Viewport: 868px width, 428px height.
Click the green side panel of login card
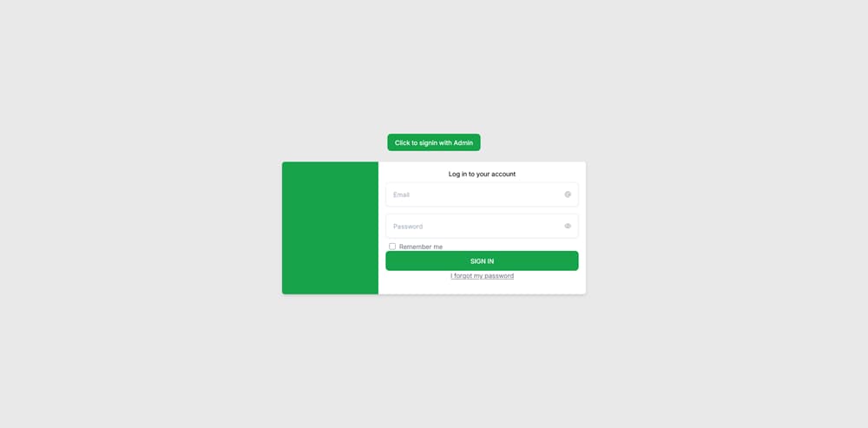click(330, 228)
